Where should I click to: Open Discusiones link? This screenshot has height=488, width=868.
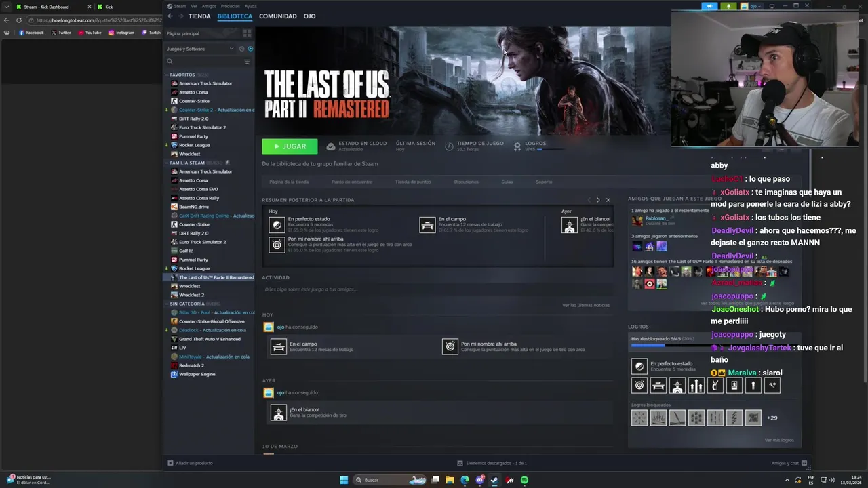click(466, 182)
